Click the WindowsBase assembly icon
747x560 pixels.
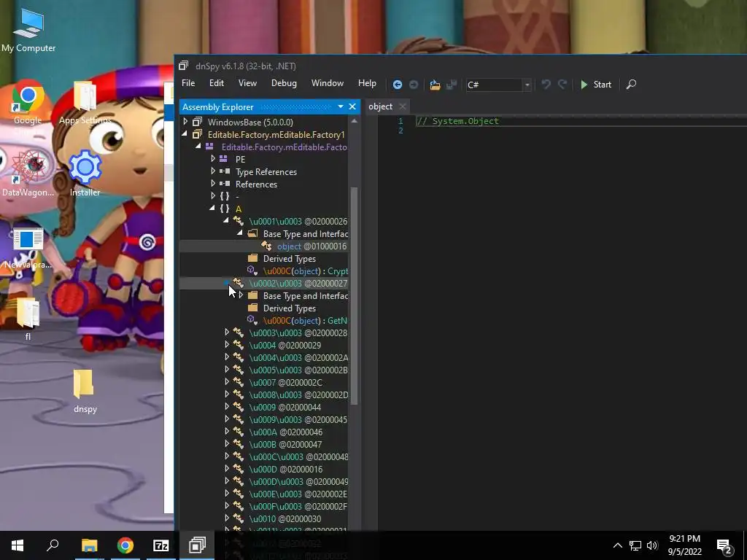197,122
